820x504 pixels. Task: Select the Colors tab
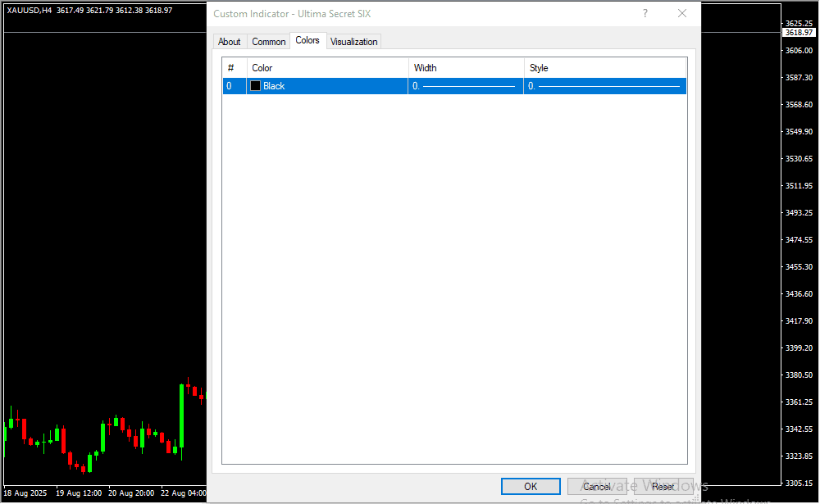tap(307, 40)
